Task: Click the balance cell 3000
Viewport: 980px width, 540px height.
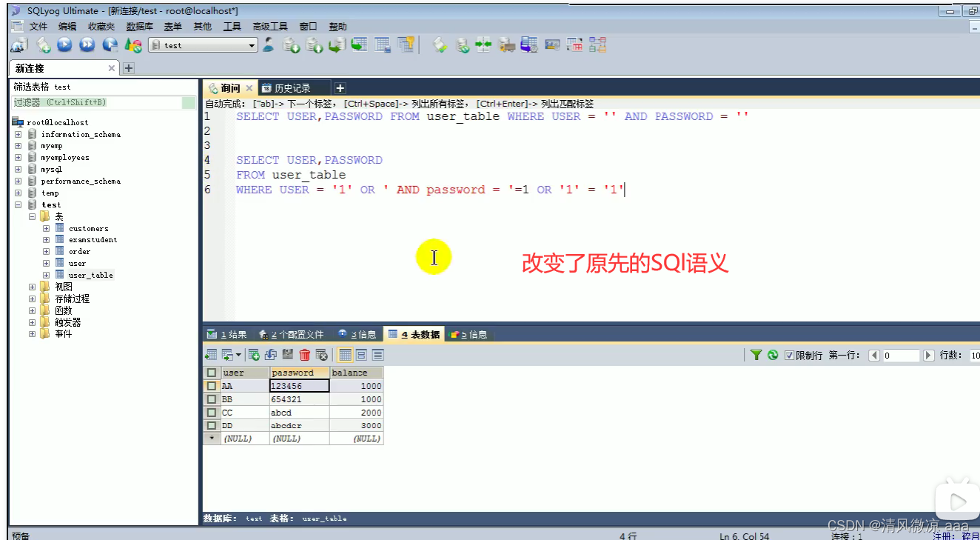Action: (357, 426)
